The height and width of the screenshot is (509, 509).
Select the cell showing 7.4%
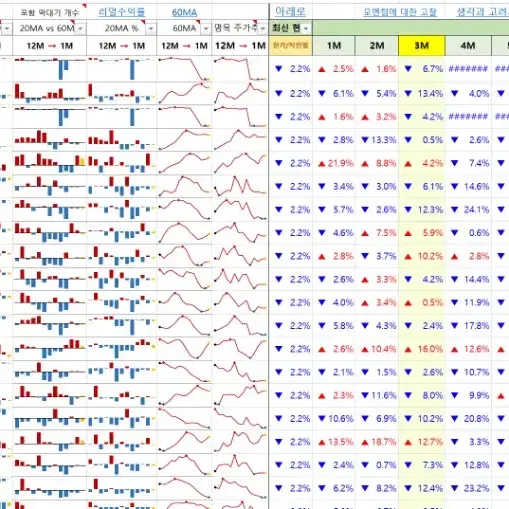(468, 163)
